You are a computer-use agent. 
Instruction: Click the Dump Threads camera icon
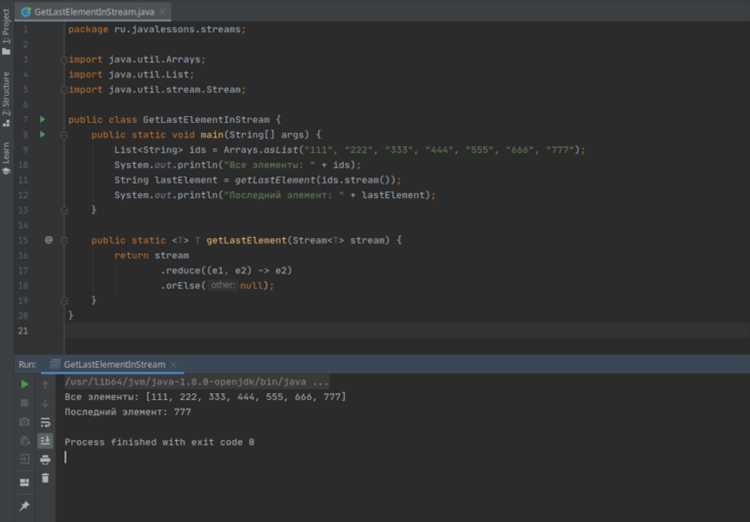pyautogui.click(x=24, y=422)
